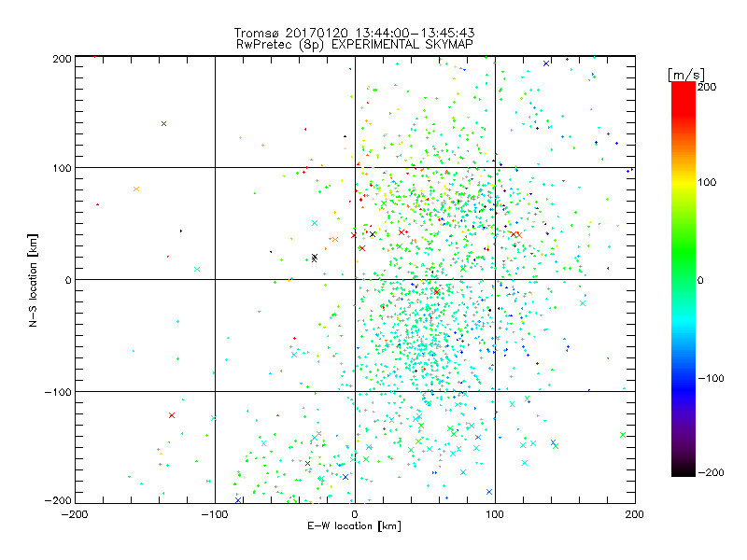747x560 pixels.
Task: Click the colorbar's top label '200'
Action: (707, 87)
